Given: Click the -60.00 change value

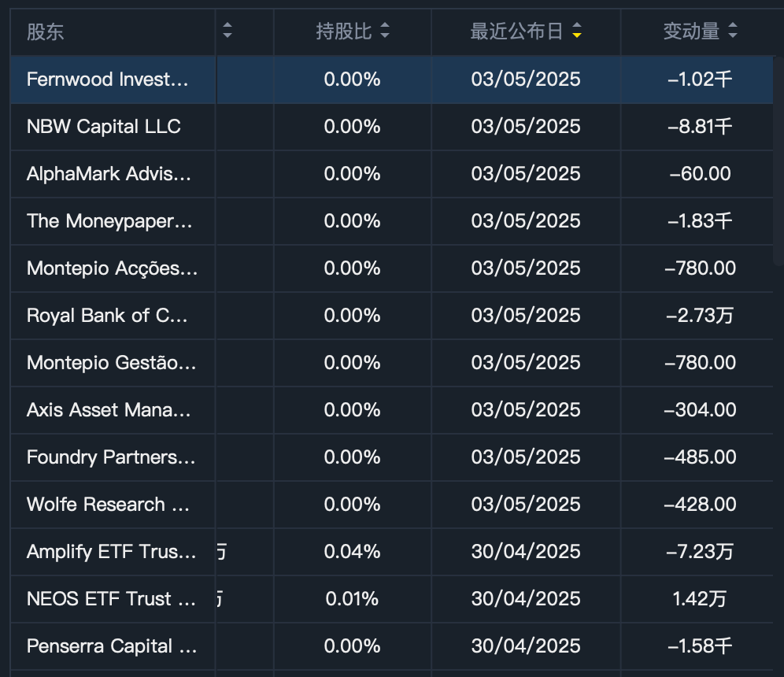Looking at the screenshot, I should click(700, 173).
